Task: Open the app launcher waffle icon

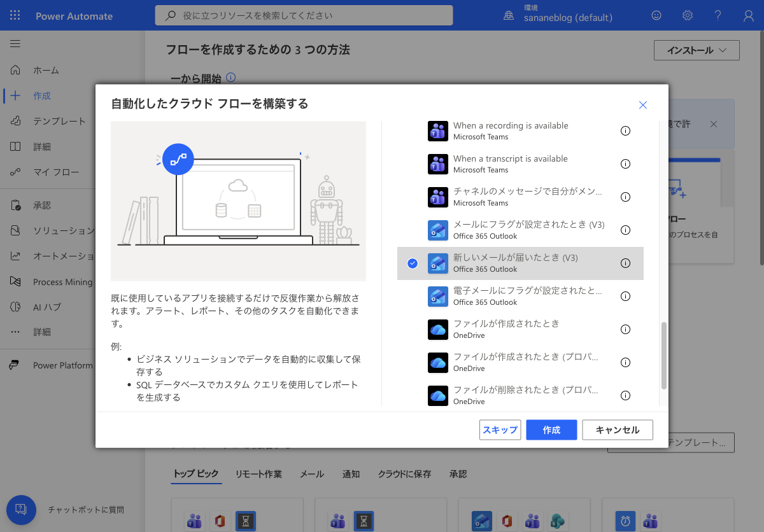Action: point(15,15)
